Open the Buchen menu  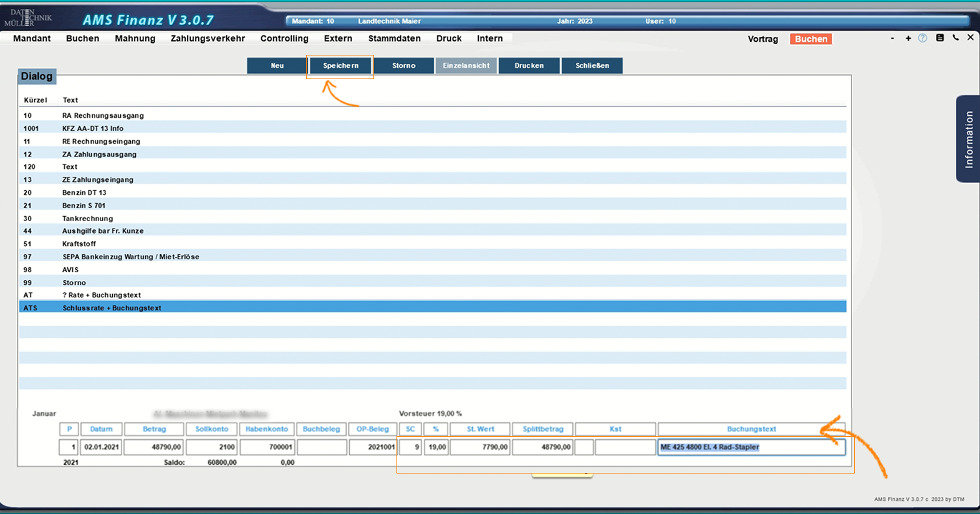pyautogui.click(x=82, y=39)
